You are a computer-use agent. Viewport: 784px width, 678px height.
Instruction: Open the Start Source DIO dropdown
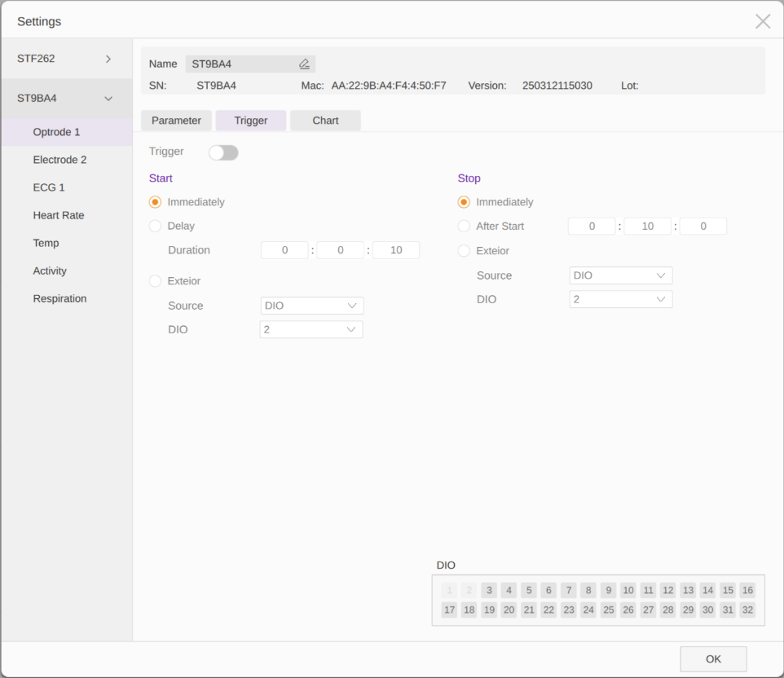312,306
